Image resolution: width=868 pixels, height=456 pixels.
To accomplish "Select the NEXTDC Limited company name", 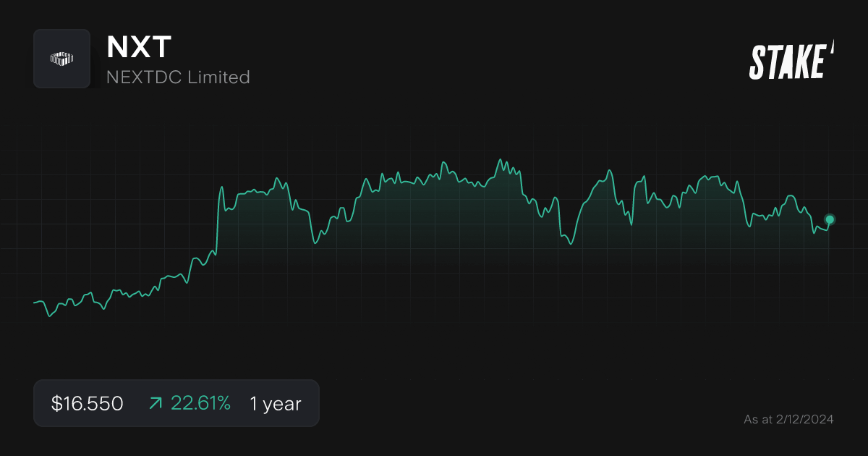I will pyautogui.click(x=178, y=77).
